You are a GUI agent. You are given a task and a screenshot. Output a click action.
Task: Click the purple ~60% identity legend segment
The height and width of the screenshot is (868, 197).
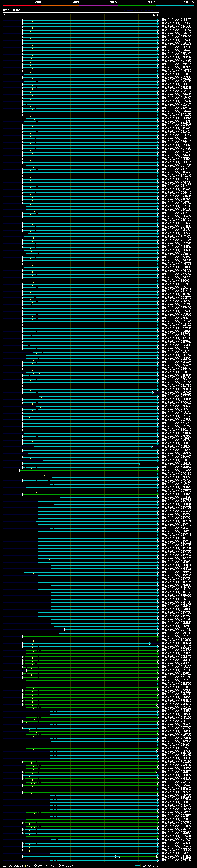[99, 6]
